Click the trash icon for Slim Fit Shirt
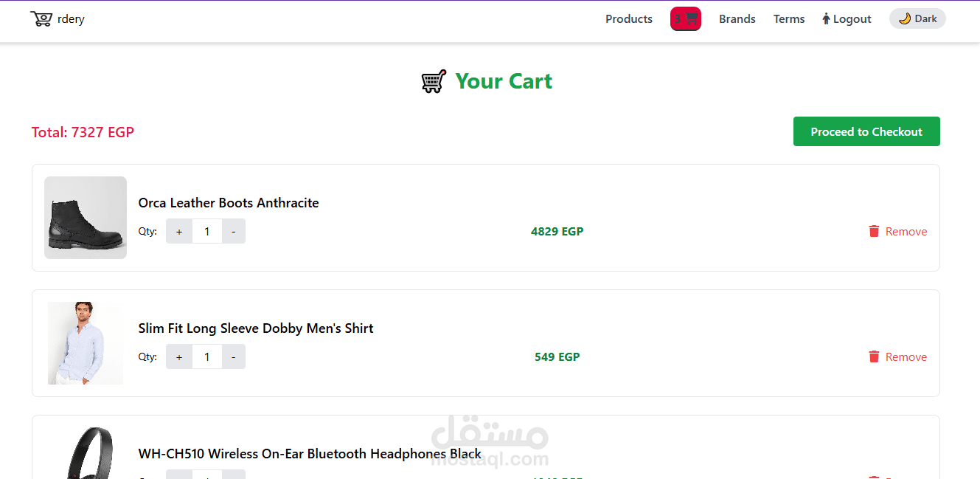980x479 pixels. pos(874,356)
